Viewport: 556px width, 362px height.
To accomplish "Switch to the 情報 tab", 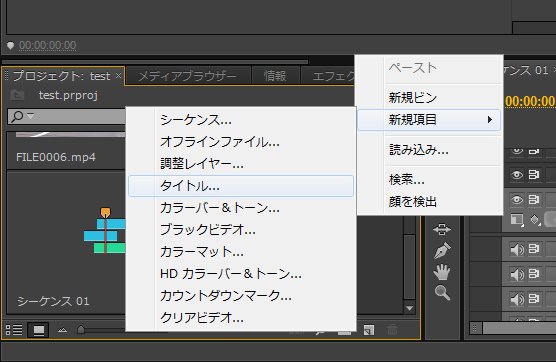I will tap(275, 76).
